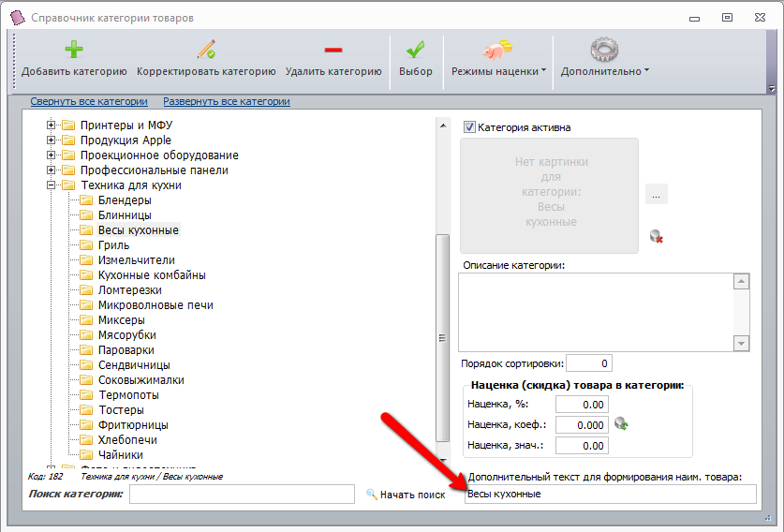Click the window title bar app icon

tap(18, 18)
